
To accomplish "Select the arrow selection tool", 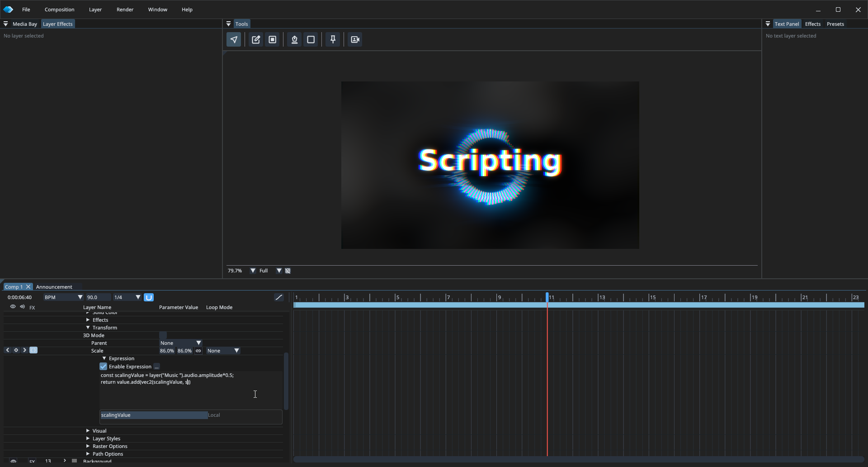I will pyautogui.click(x=234, y=40).
